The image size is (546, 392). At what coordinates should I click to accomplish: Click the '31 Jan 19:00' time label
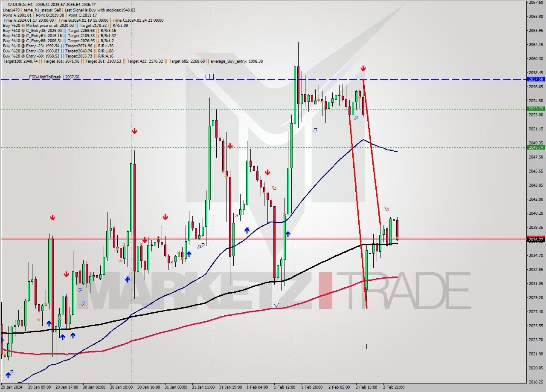(x=230, y=387)
